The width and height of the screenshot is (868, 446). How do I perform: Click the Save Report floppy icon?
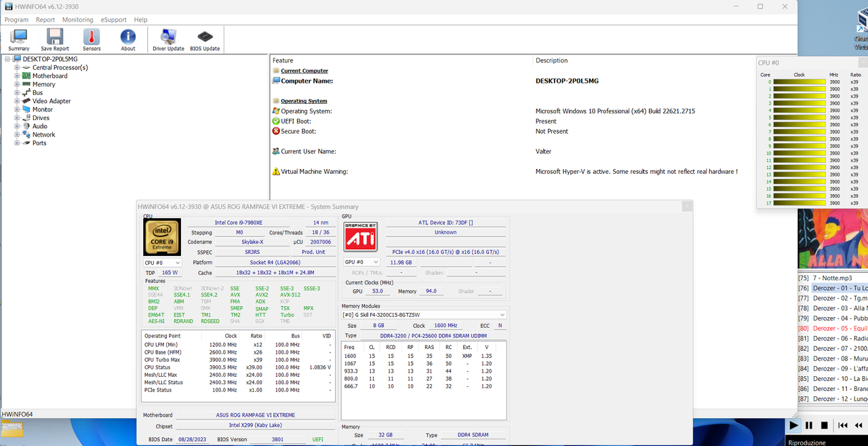click(x=55, y=40)
